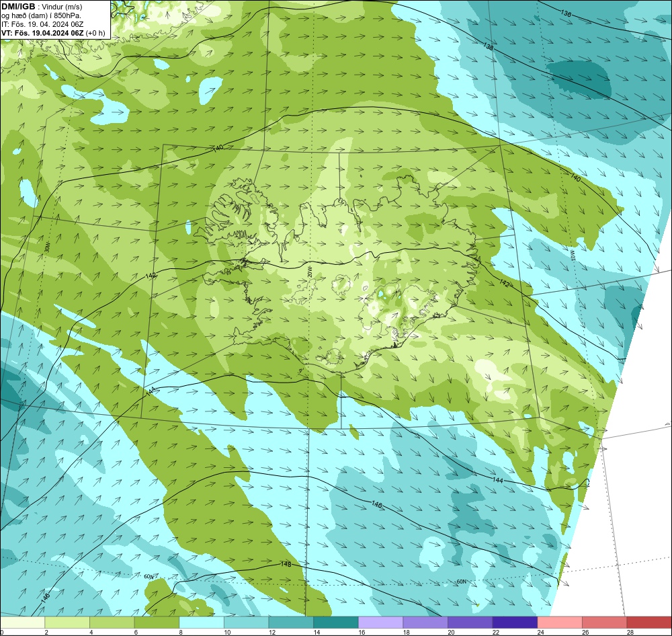Click the 142 contour label west of Iceland
This screenshot has height=636, width=672.
151,276
